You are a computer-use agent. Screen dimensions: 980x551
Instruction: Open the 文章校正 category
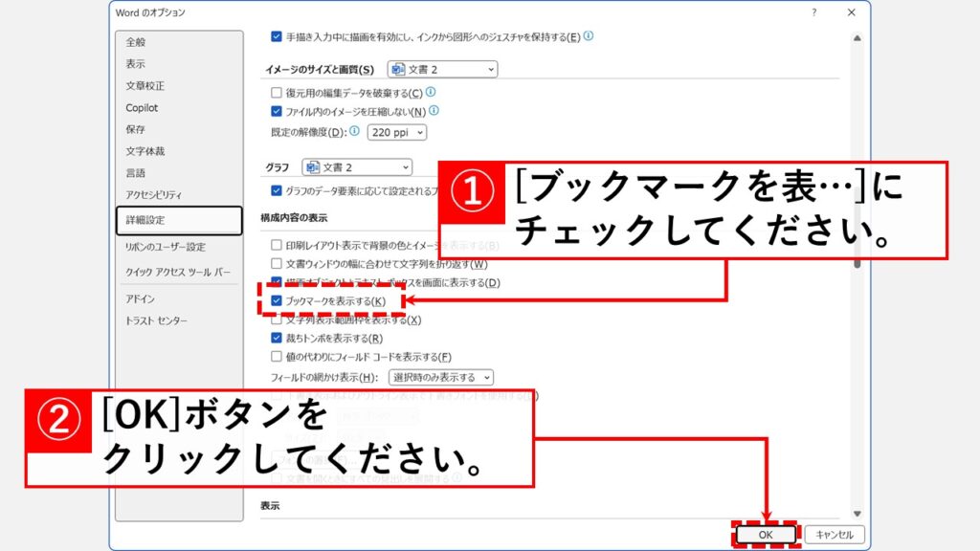pos(145,85)
